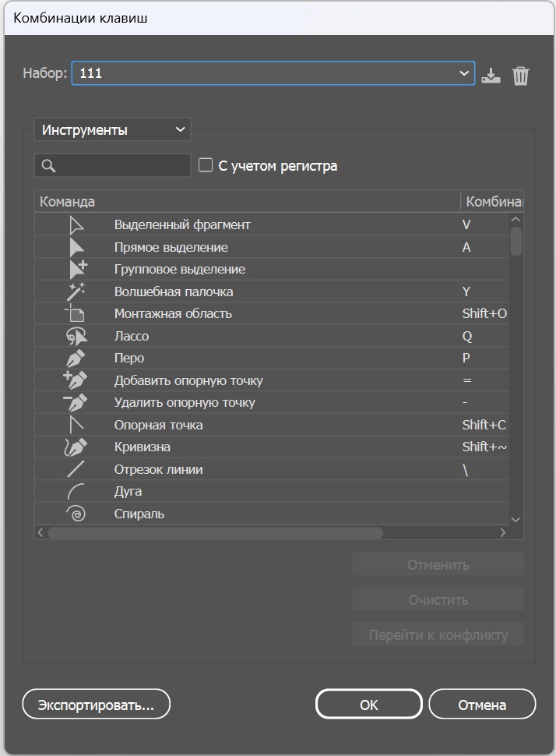This screenshot has width=556, height=756.
Task: Click the save set icon next to dropdown
Action: (x=492, y=76)
